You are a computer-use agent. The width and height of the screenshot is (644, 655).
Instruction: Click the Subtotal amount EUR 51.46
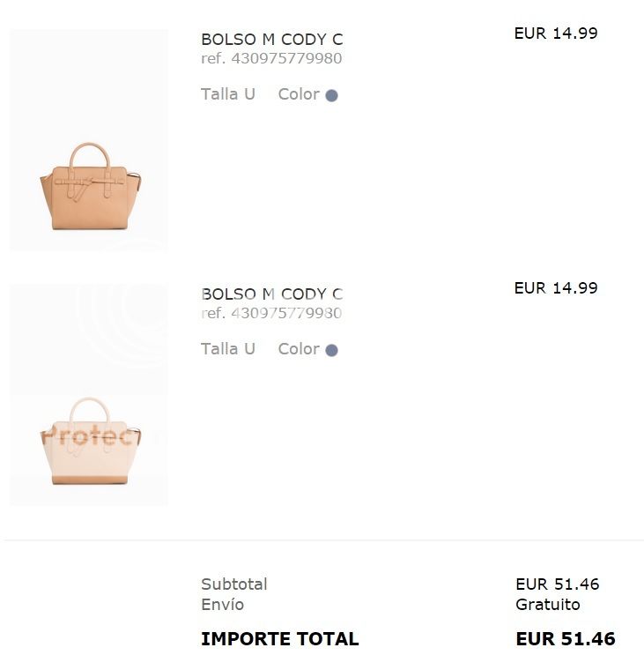point(557,584)
